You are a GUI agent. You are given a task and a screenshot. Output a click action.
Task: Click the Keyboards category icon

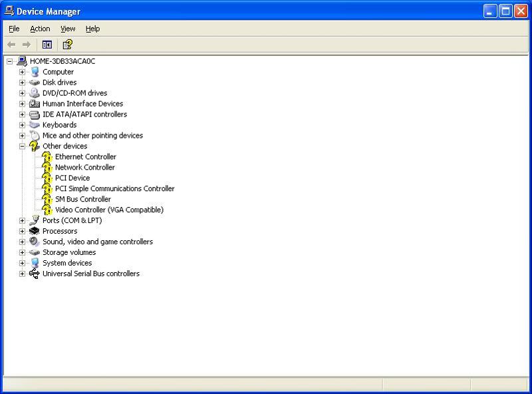point(35,125)
